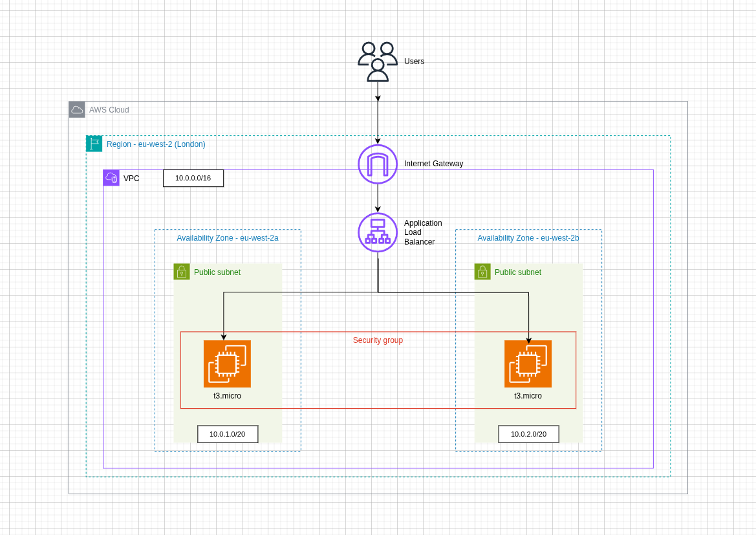The width and height of the screenshot is (756, 535).
Task: Select Availability Zone - eu-west-2a label
Action: pos(228,238)
